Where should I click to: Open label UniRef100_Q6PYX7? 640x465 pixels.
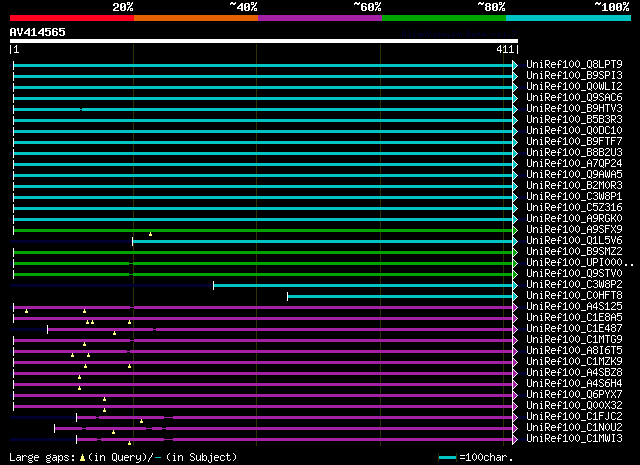click(574, 395)
